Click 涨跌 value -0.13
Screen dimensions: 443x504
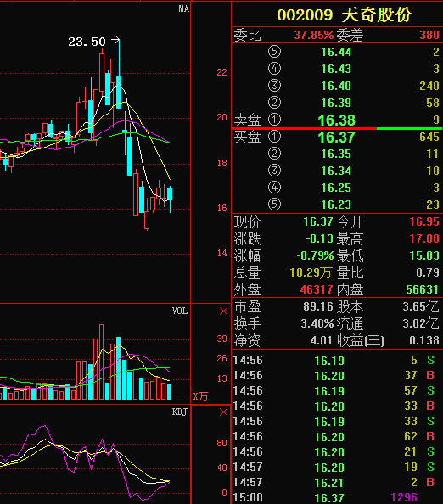(x=320, y=238)
